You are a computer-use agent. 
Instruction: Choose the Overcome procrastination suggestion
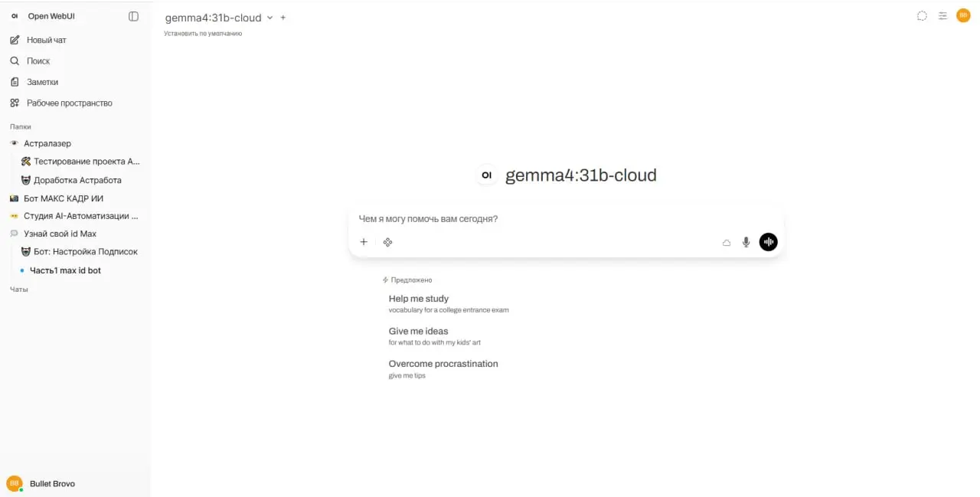[x=443, y=369]
